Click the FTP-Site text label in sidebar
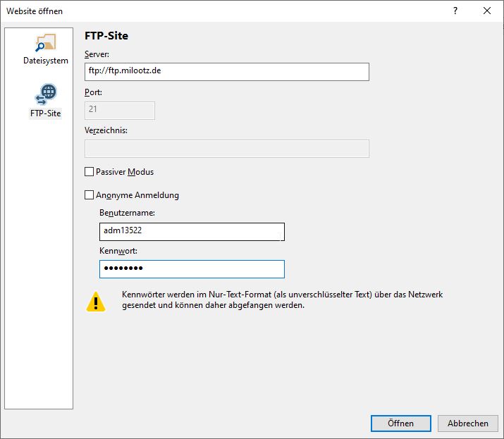This screenshot has height=439, width=504. (45, 113)
